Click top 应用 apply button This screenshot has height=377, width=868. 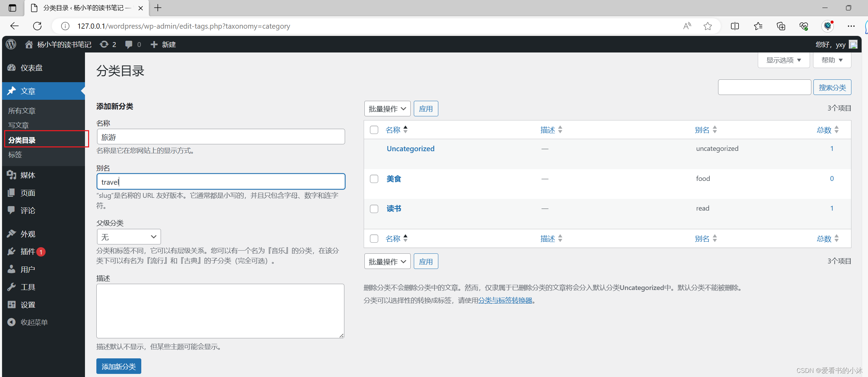[426, 109]
